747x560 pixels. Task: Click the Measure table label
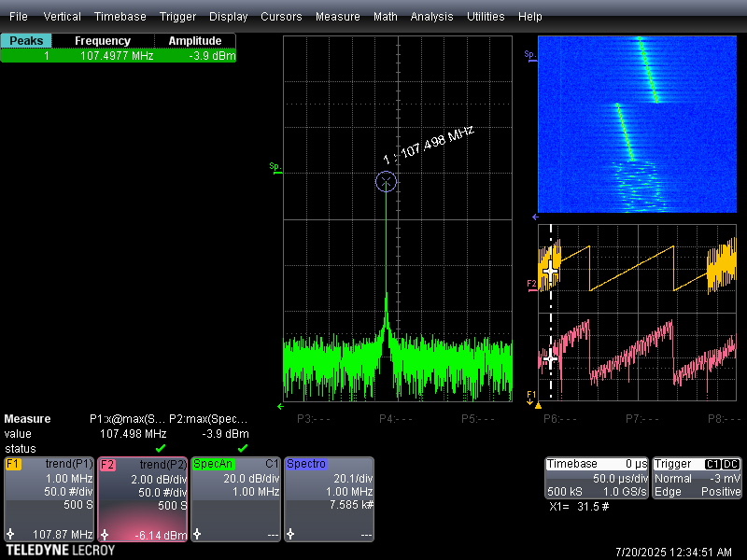[28, 419]
